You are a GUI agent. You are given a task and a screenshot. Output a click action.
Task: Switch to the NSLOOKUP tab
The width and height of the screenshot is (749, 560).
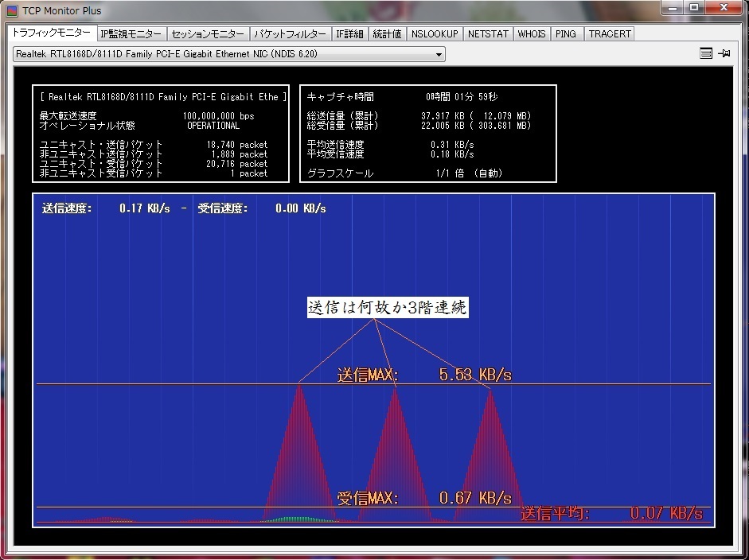[x=435, y=34]
